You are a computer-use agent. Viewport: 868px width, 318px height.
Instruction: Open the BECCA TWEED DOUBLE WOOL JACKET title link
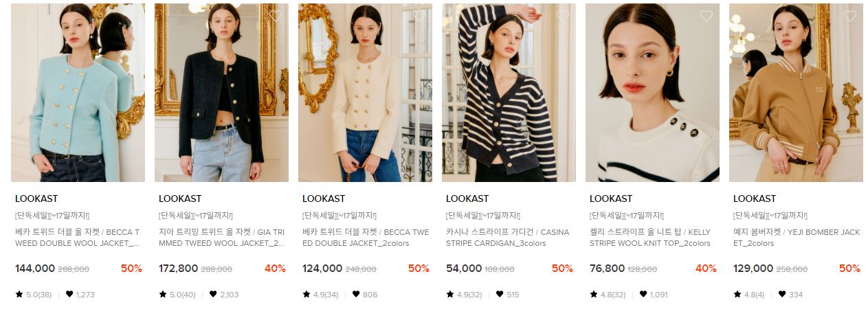[77, 238]
